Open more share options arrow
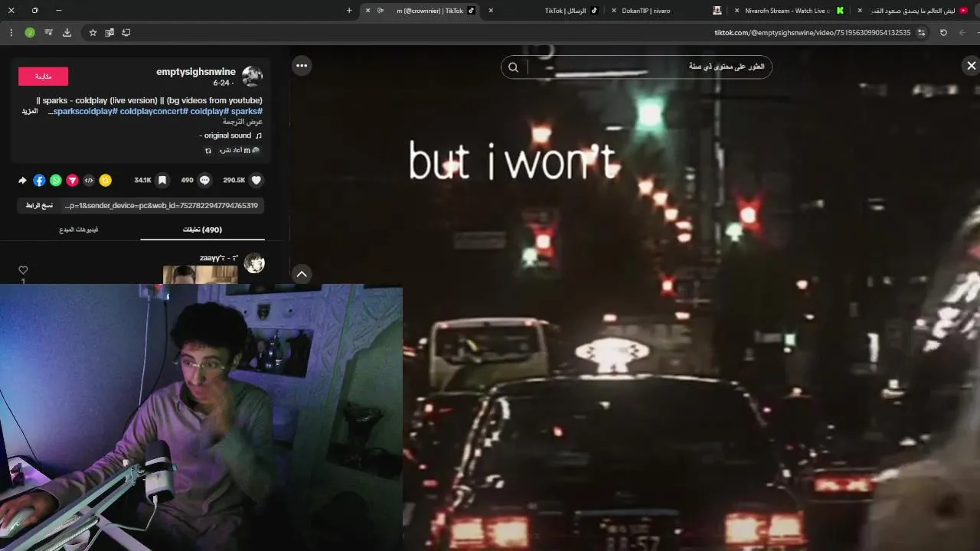 point(22,181)
